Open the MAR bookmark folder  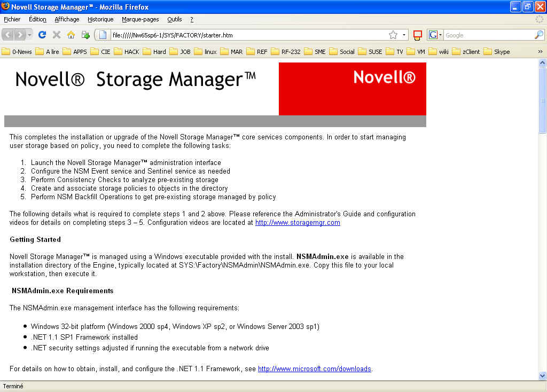coord(232,52)
